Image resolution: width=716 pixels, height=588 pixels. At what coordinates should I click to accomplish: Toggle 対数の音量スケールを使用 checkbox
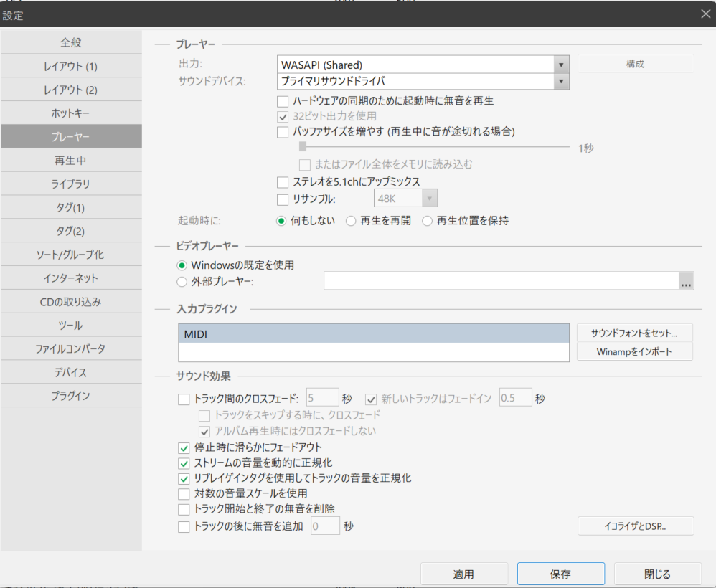tap(184, 493)
